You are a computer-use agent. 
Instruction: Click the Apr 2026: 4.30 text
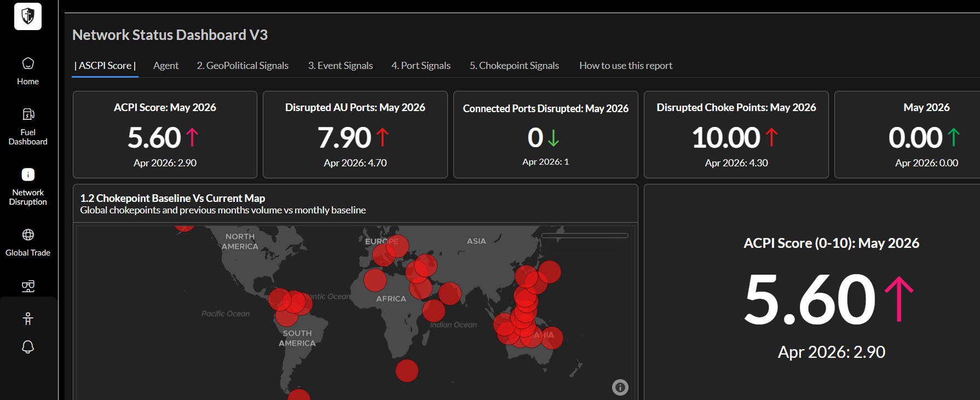point(736,163)
